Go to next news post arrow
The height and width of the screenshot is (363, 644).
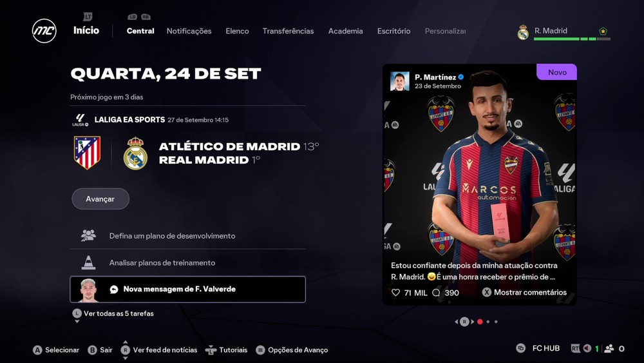(473, 322)
